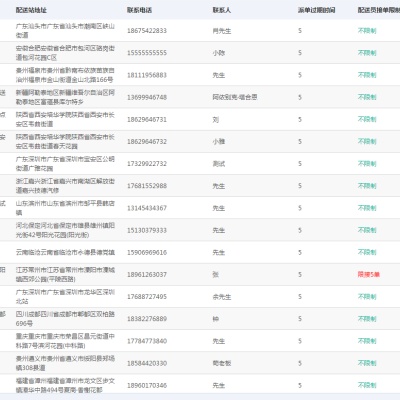Select phone number 13145434367
This screenshot has height=400, width=400.
point(147,208)
